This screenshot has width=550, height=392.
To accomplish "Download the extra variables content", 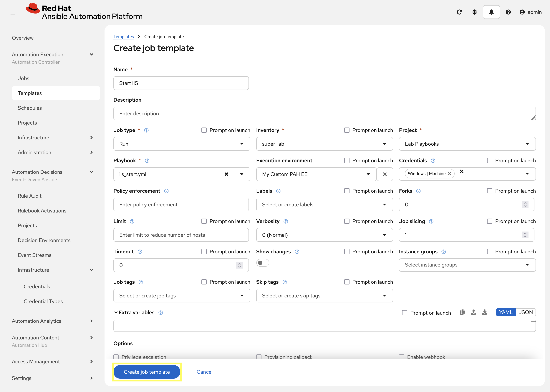I will click(485, 312).
